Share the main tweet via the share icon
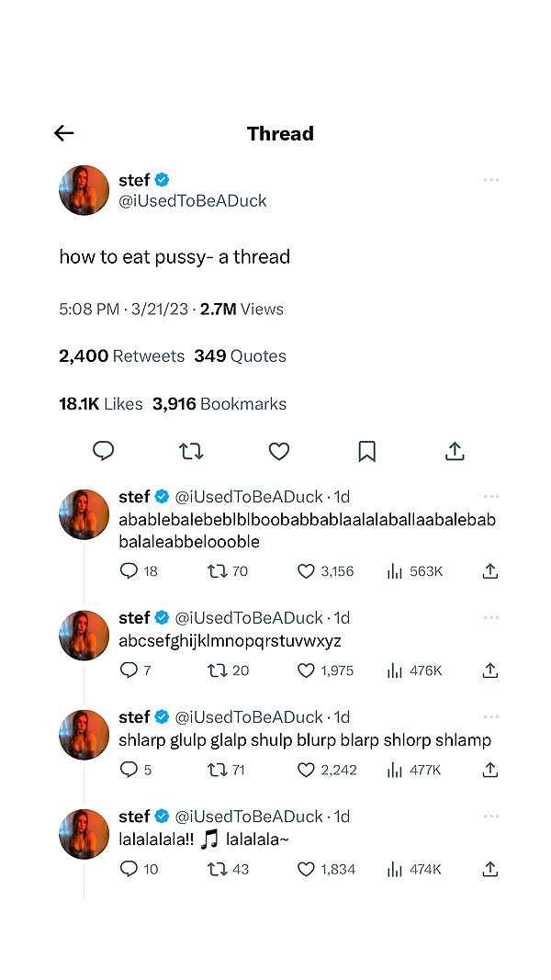Viewport: 551px width, 980px height. coord(455,451)
